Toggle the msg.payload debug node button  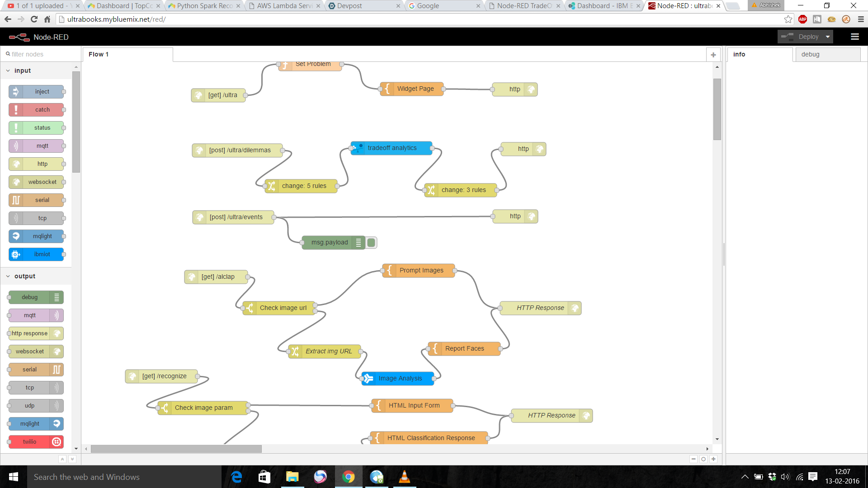click(x=372, y=243)
